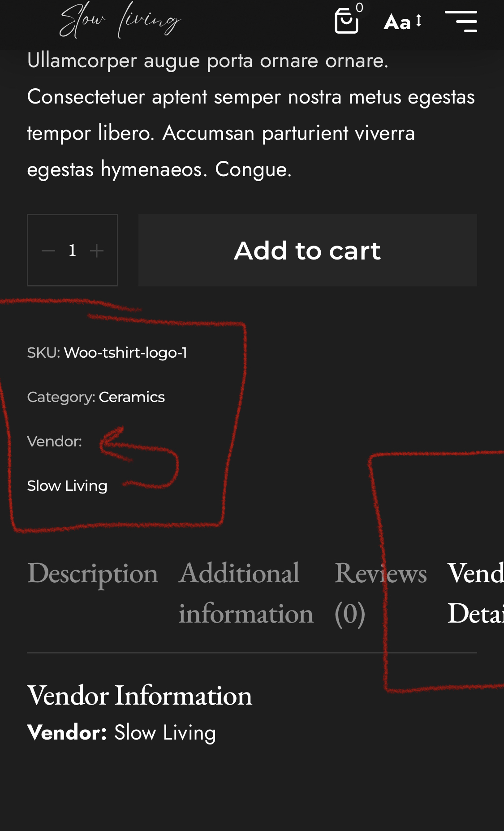
Task: Switch to the Description tab
Action: pyautogui.click(x=93, y=573)
